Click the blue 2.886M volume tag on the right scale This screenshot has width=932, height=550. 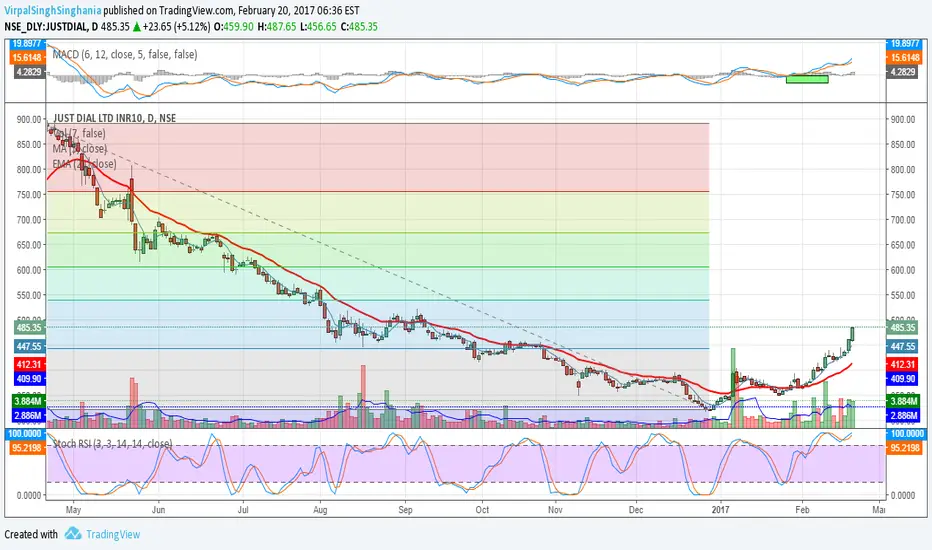coord(903,415)
